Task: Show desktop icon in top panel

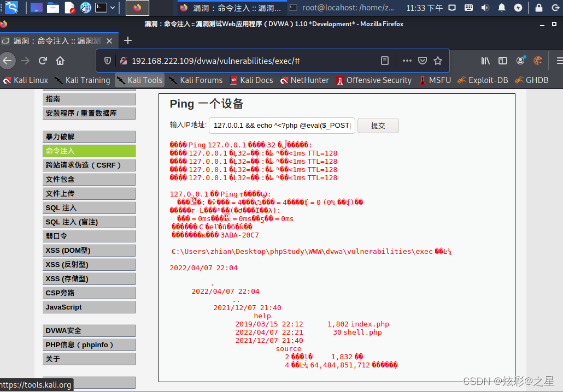Action: click(36, 8)
